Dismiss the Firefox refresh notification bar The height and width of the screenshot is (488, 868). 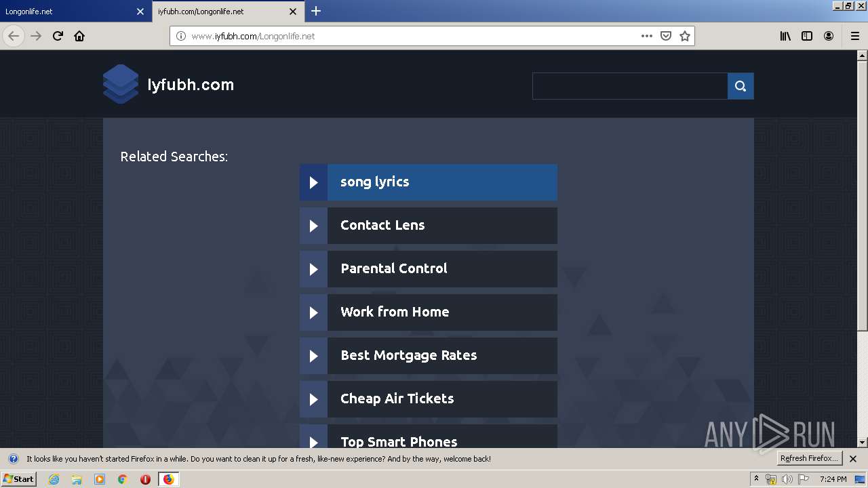pos(853,459)
